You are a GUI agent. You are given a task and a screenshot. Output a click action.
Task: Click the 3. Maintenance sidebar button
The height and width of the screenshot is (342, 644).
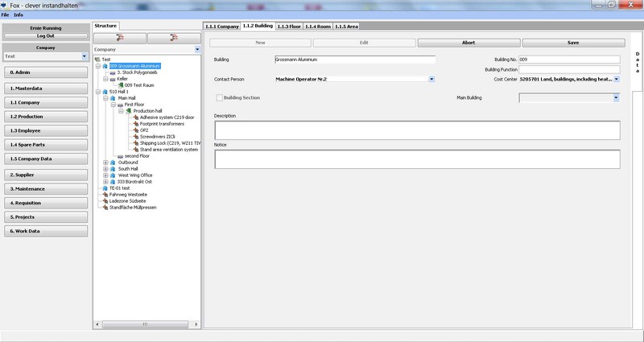click(45, 188)
